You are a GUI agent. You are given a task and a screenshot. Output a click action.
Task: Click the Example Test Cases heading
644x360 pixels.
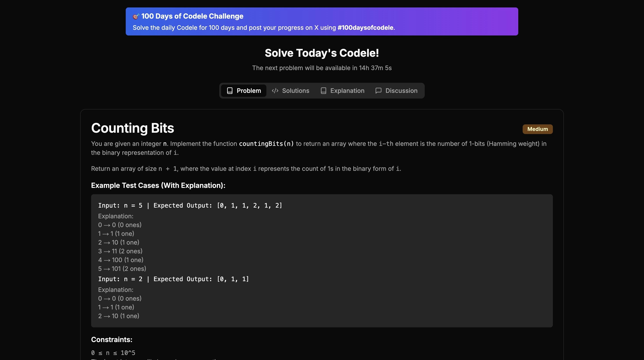pos(158,185)
